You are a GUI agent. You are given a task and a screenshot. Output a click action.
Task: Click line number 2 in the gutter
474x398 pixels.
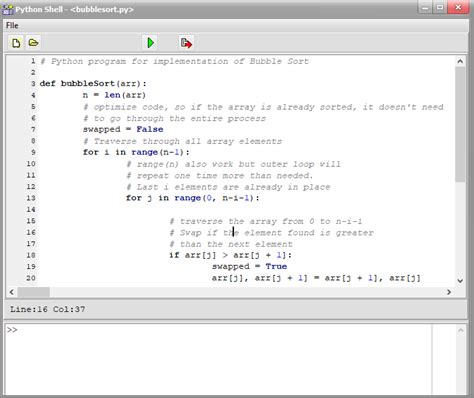(x=33, y=72)
